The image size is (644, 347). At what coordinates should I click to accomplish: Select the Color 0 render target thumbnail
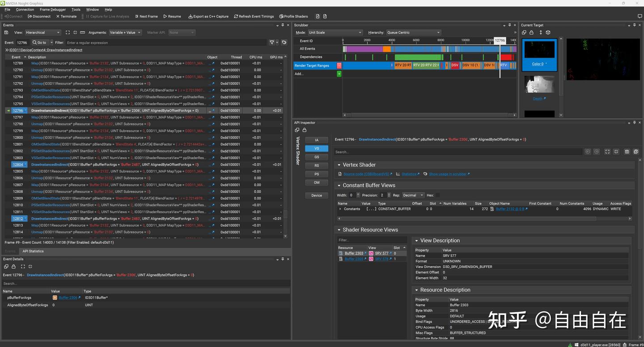tap(539, 49)
